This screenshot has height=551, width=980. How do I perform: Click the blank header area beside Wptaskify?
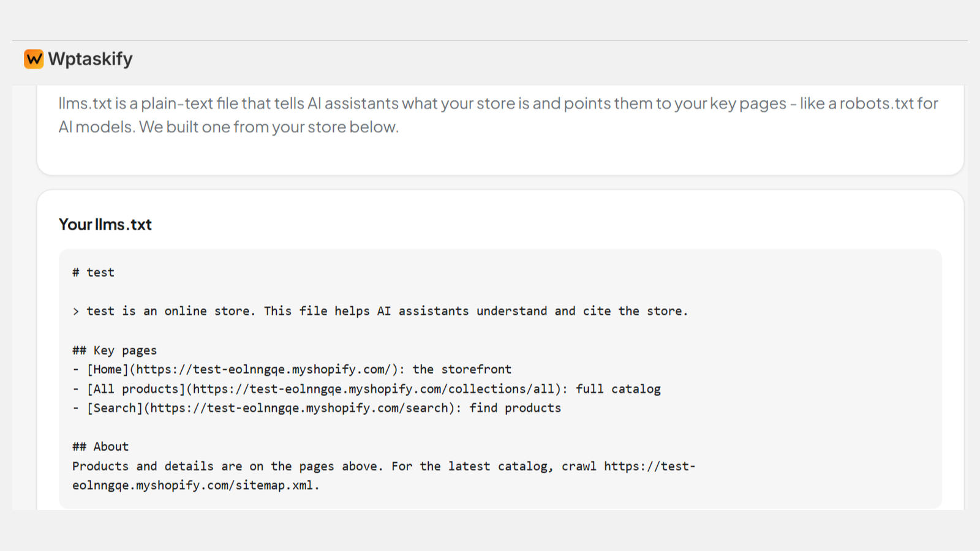coord(551,59)
